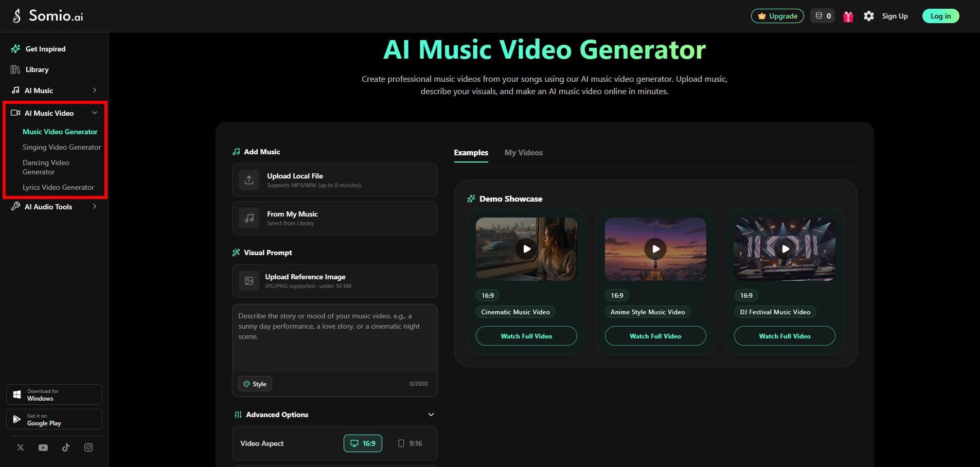Play the Anime Style Music Video demo

655,249
